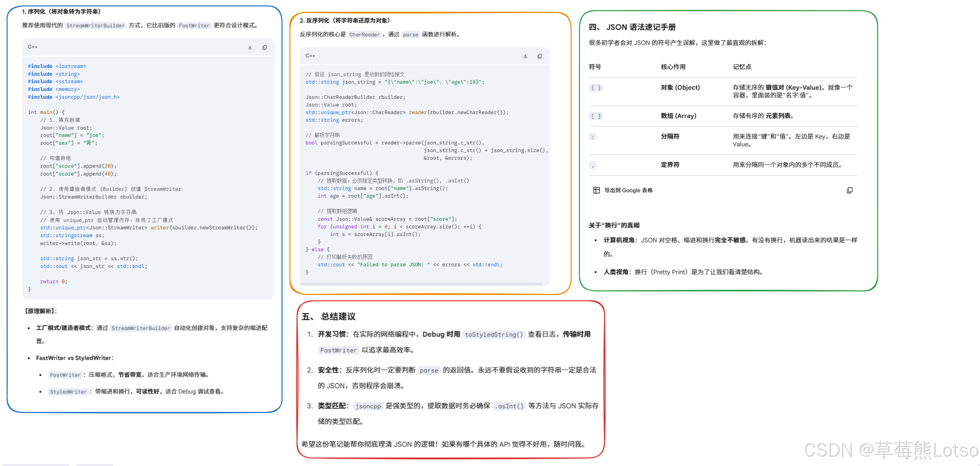Click the FastWriter code chip in the intro sentence
980x466 pixels.
point(194,26)
